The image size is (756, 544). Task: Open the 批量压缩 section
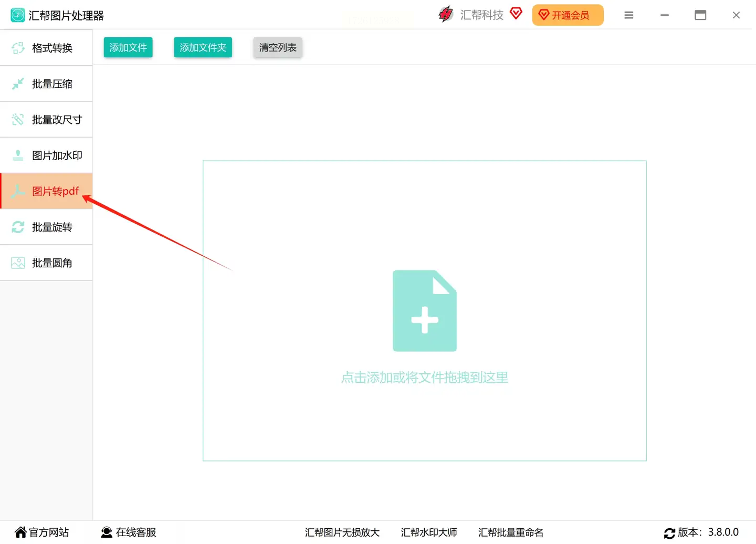46,83
